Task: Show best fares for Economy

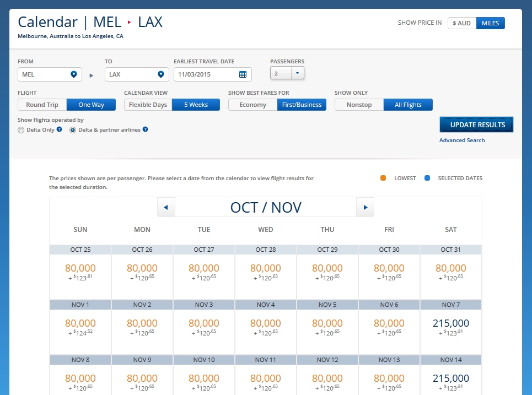Action: (253, 105)
